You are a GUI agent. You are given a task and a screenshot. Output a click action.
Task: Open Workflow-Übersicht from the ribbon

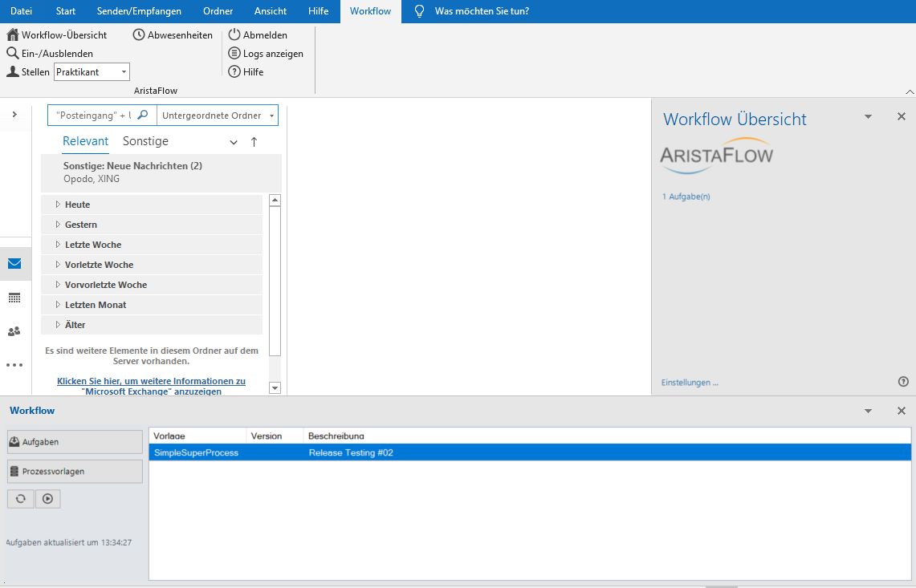click(57, 35)
